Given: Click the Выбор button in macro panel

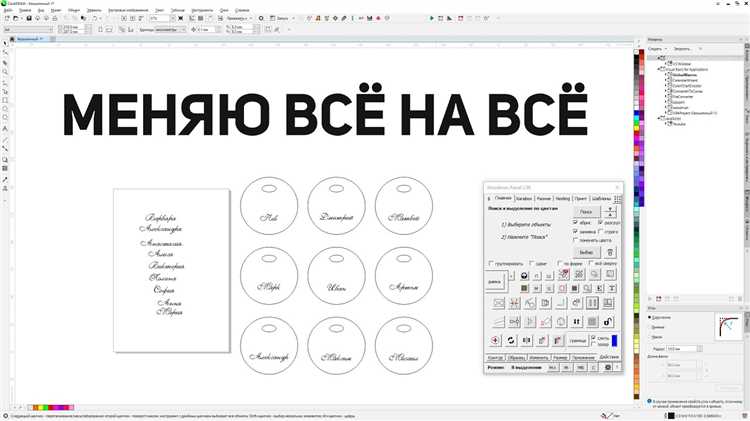Looking at the screenshot, I should (x=586, y=253).
